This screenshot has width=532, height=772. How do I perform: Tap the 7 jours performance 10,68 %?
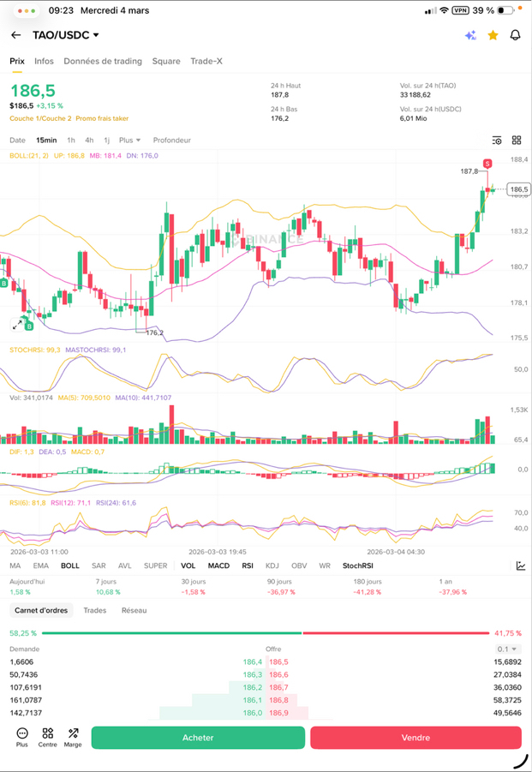108,592
